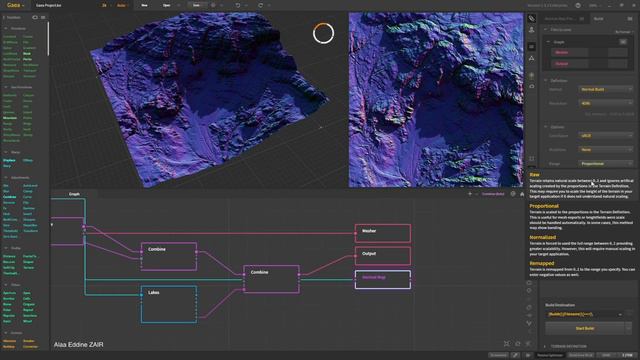Screen dimensions: 640x360
Task: Click the build list icon in right sidebar
Action: point(531,47)
